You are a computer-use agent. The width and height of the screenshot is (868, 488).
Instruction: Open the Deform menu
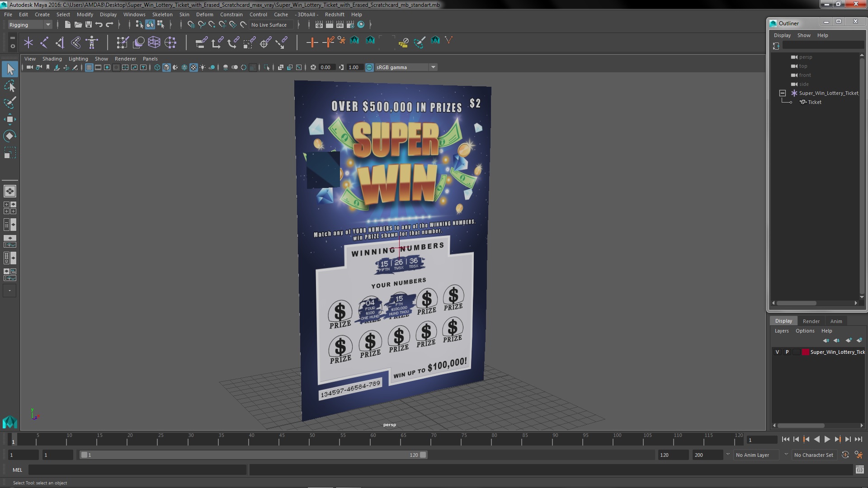[x=204, y=14]
